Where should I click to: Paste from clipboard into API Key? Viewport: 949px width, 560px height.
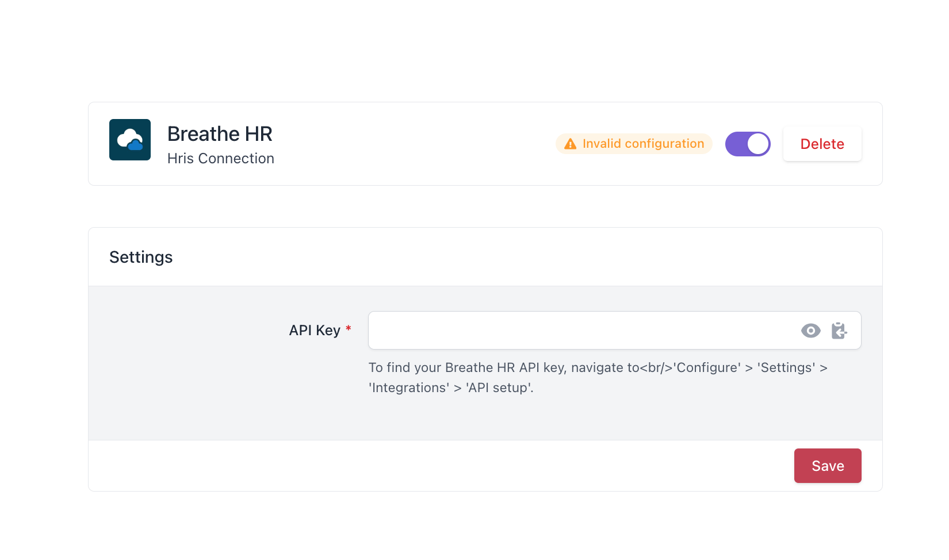point(839,331)
